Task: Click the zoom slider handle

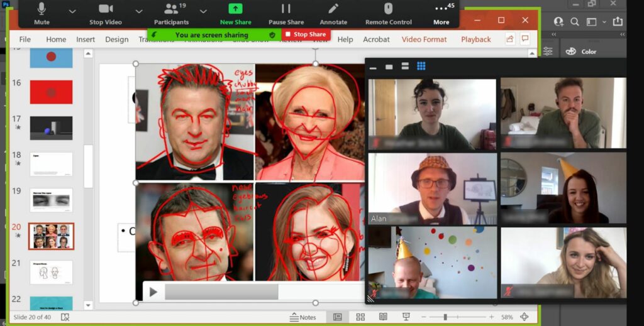Action: 445,317
